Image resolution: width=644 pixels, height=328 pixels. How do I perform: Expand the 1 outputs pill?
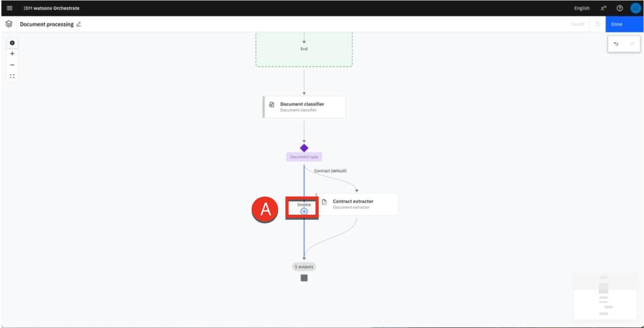(x=304, y=267)
